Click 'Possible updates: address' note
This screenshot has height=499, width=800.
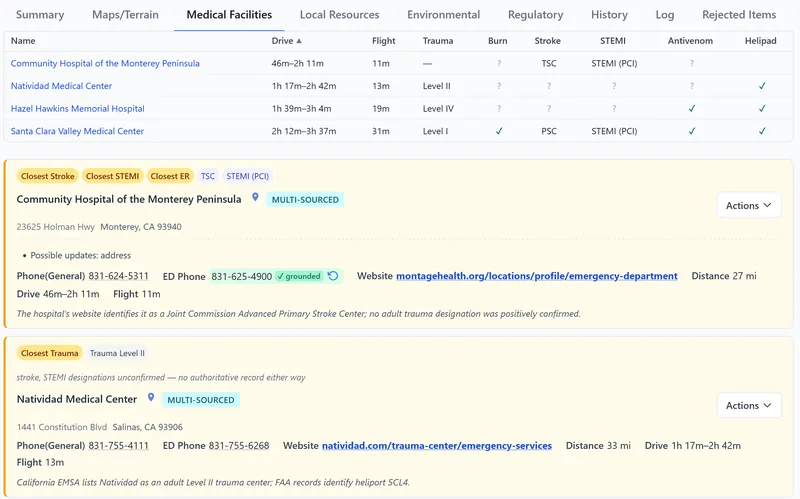(x=81, y=255)
